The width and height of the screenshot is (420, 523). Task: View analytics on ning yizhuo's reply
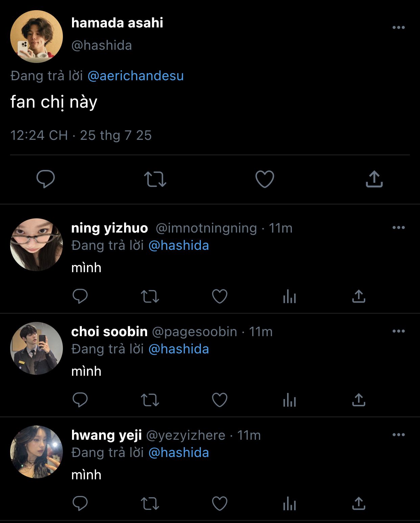click(289, 297)
